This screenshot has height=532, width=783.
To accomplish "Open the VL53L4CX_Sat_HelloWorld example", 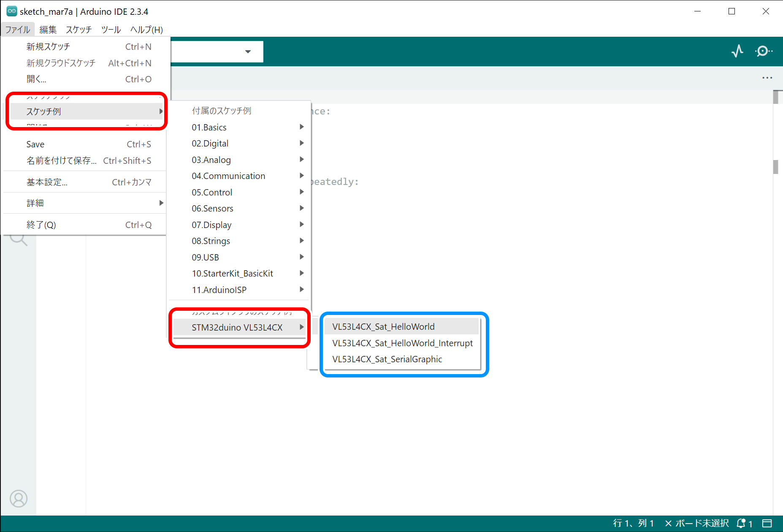I will pos(402,327).
